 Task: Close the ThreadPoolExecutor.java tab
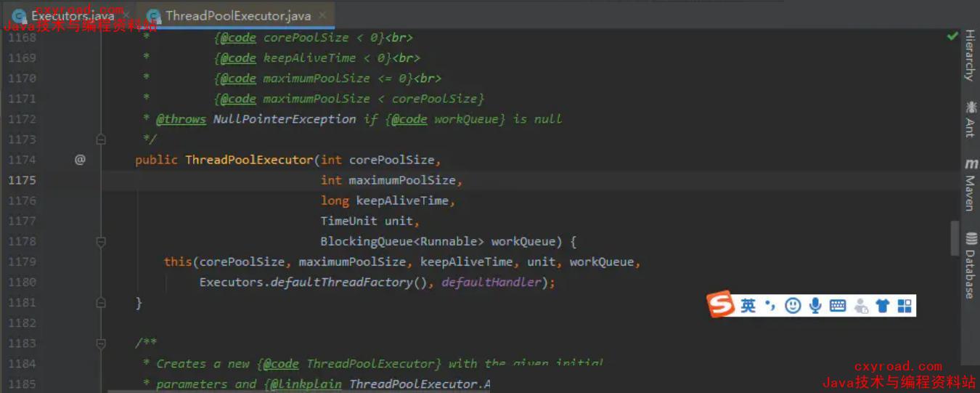(323, 15)
